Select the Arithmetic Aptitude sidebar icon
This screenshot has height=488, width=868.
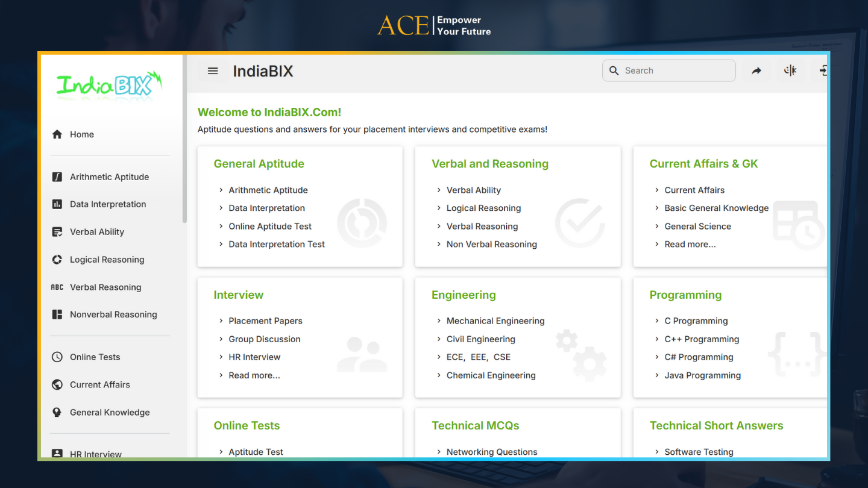click(57, 177)
